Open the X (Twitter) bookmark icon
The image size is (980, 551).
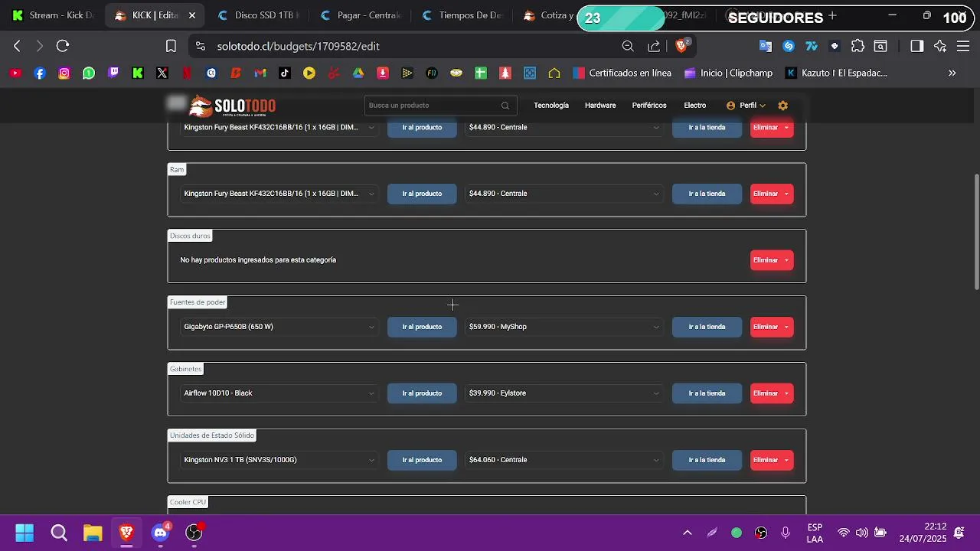tap(162, 73)
